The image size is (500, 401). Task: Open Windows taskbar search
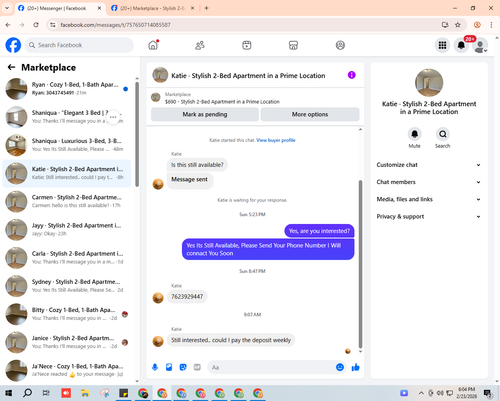point(27,393)
